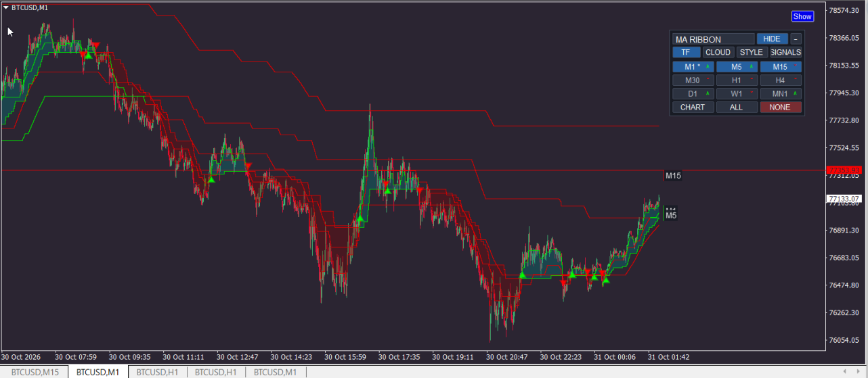Switch to the TF tab
Screen dimensions: 868x378
(687, 52)
